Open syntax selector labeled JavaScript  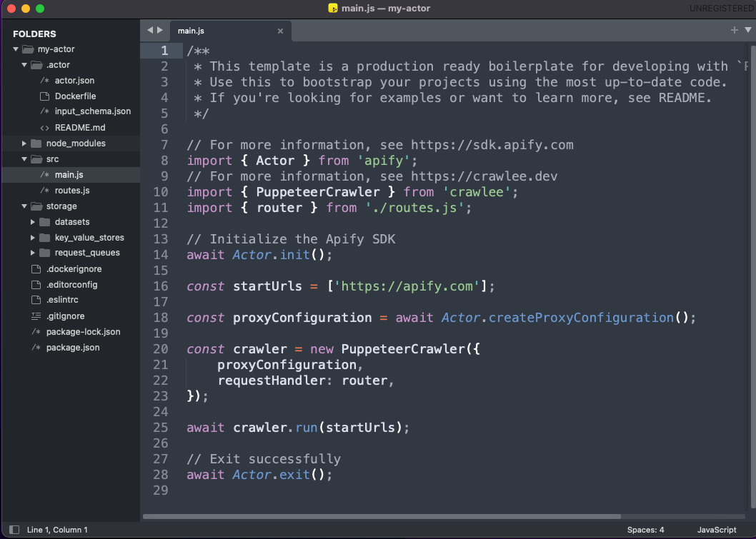716,529
